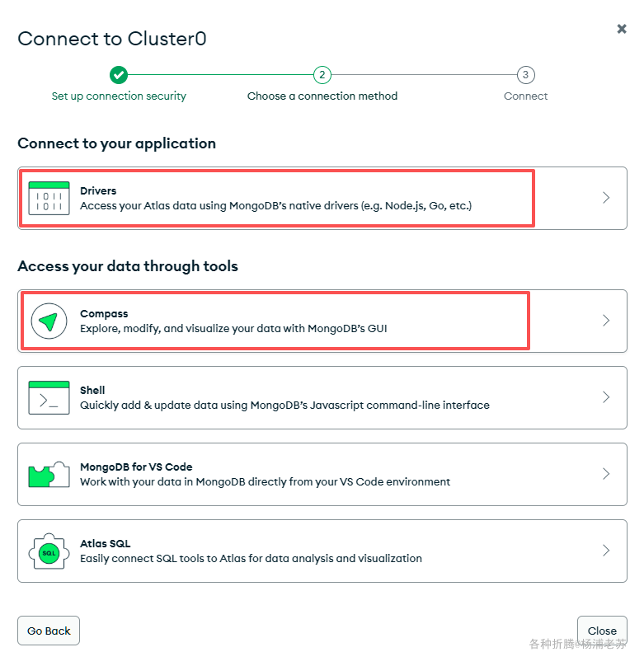Screen dimensions: 644x666
Task: Click the step 3 circle indicator
Action: tap(525, 75)
